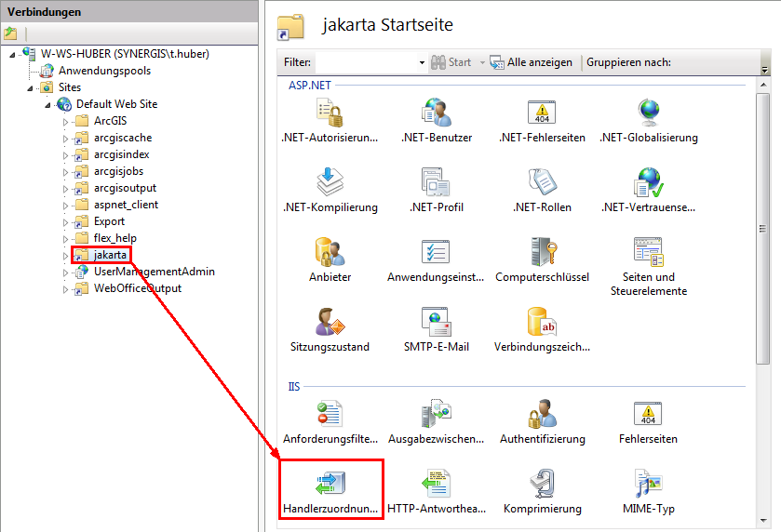Screen dimensions: 781x532
Task: Open the Filter dropdown arrow
Action: tap(422, 62)
